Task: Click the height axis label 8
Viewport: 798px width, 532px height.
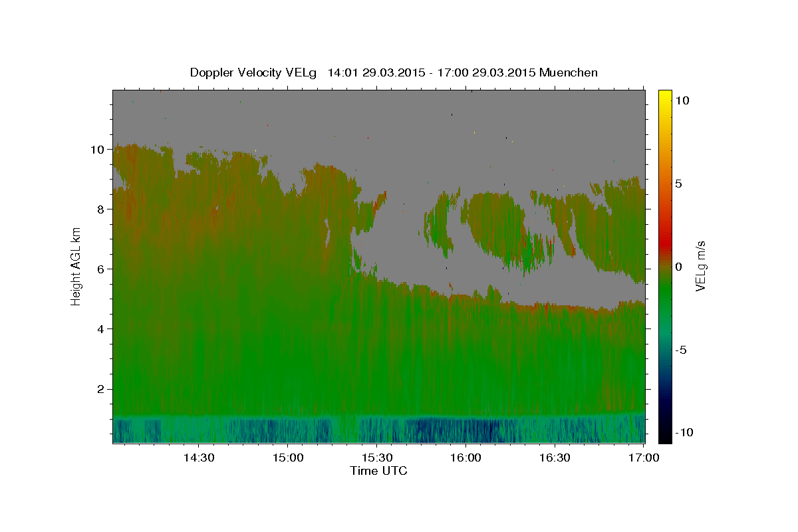Action: tap(102, 209)
